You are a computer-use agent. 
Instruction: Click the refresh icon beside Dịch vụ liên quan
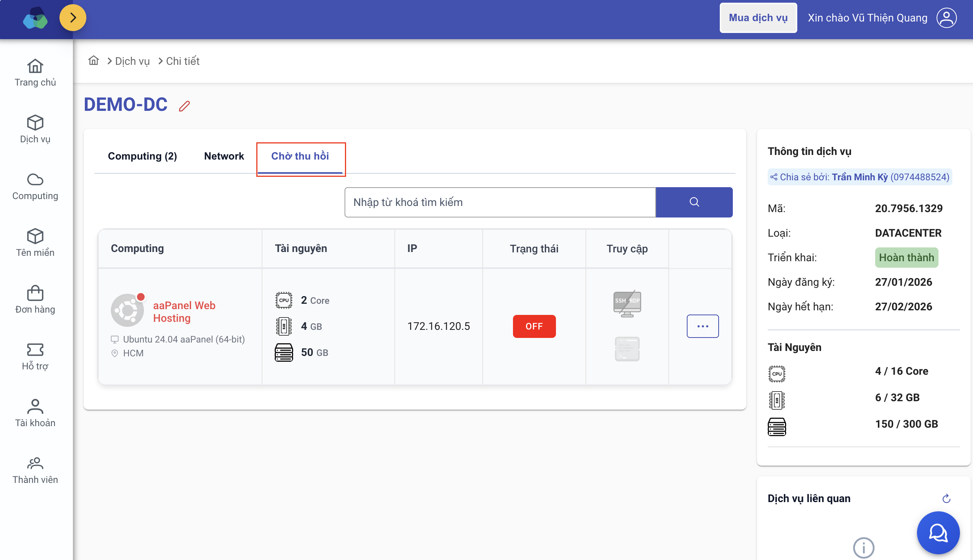[946, 499]
